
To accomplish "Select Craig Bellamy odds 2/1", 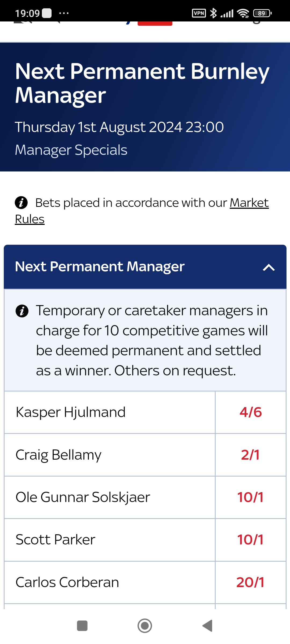I will click(x=250, y=455).
